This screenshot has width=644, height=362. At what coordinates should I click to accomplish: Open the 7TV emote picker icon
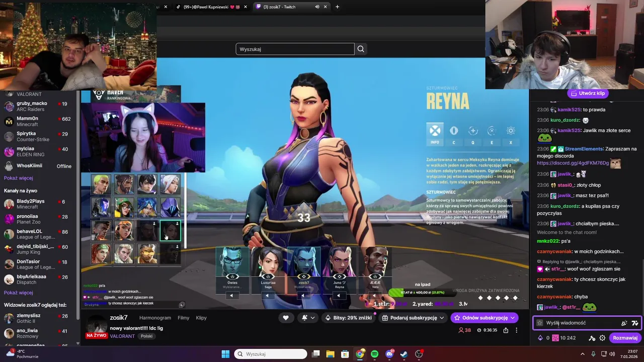635,323
